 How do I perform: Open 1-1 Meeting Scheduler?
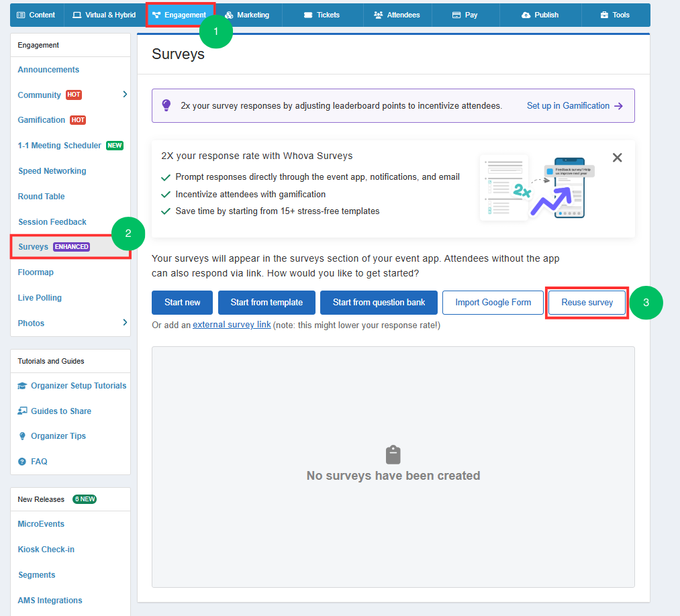click(60, 146)
